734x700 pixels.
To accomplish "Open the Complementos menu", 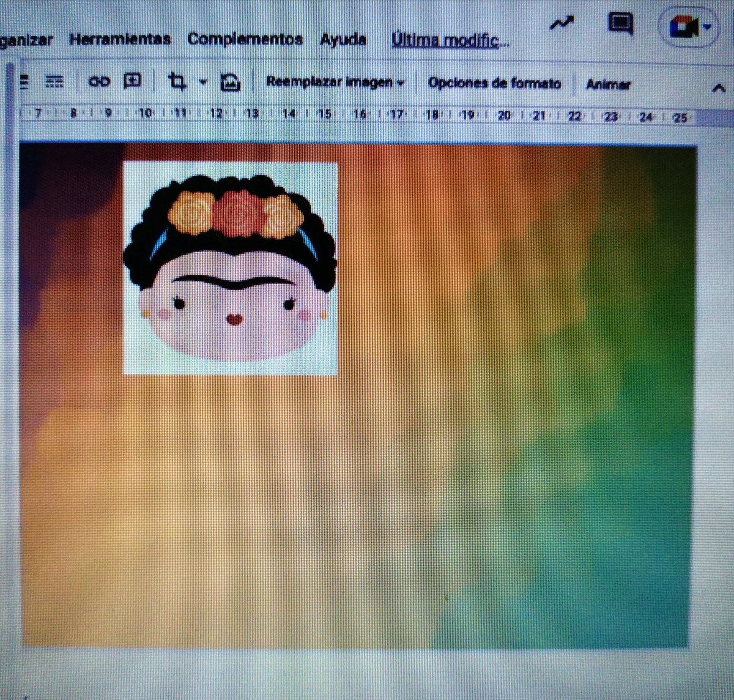I will 245,40.
